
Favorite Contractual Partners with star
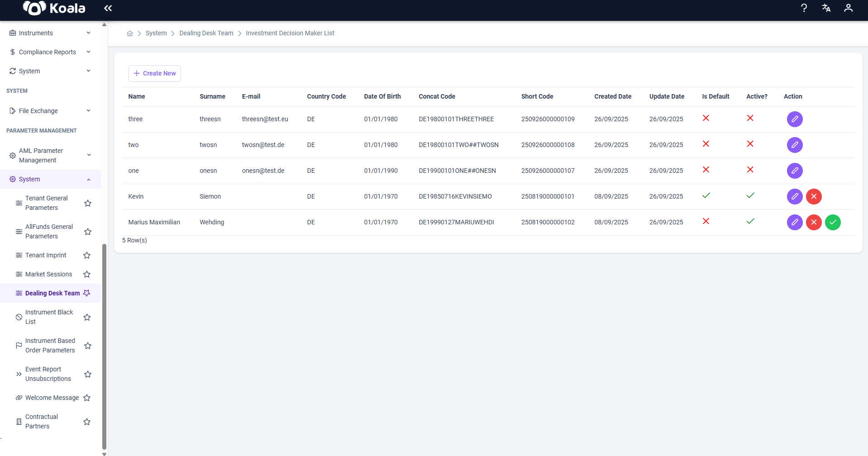point(87,422)
